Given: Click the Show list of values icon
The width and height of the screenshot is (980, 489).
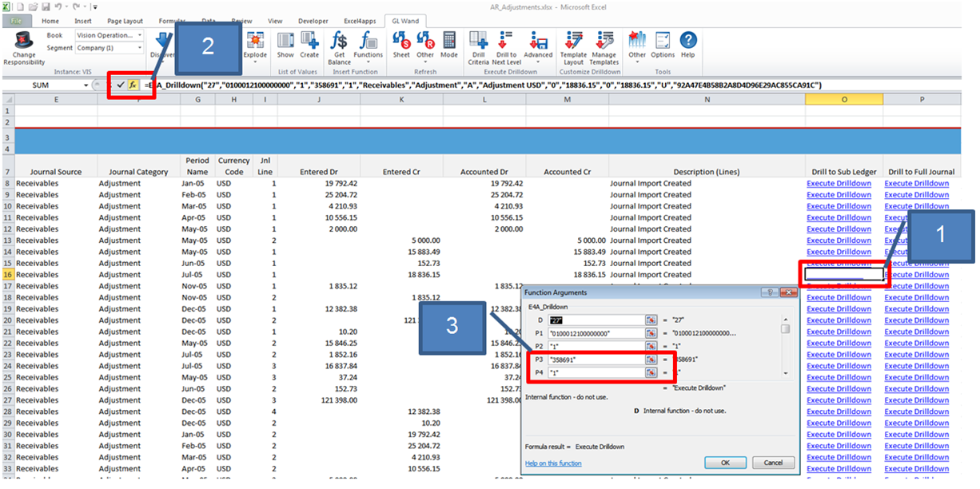Looking at the screenshot, I should [285, 40].
